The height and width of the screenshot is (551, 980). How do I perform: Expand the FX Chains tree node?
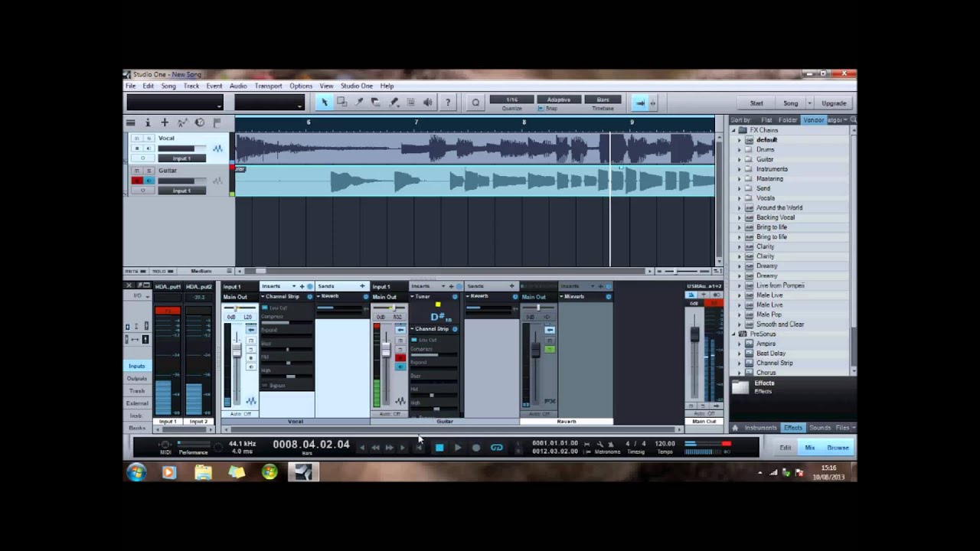(x=733, y=131)
